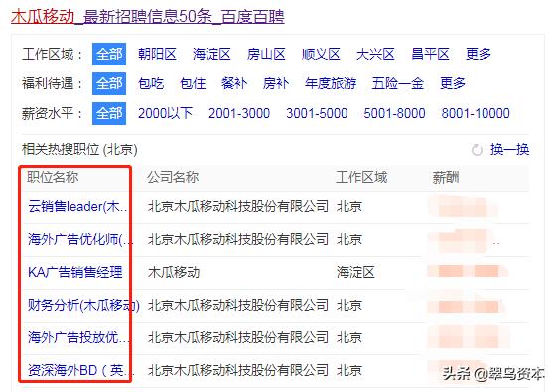
Task: Open the 云销售leader job posting
Action: point(77,206)
